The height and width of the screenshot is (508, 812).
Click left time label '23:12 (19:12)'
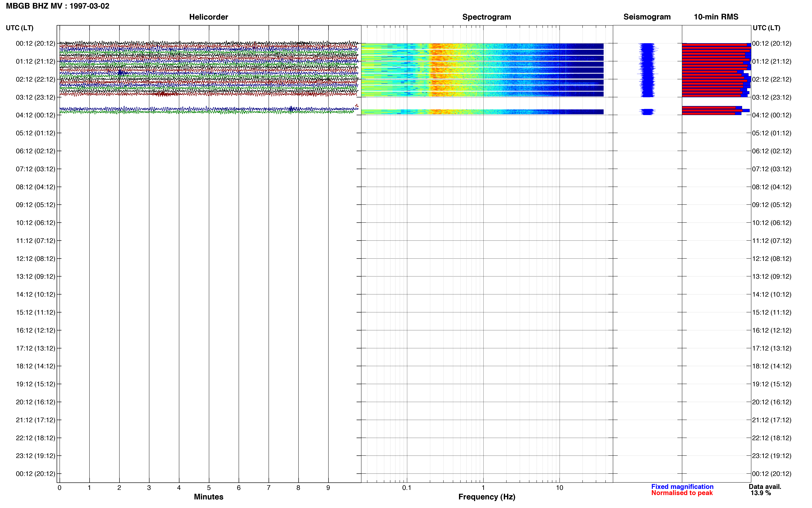tap(36, 456)
